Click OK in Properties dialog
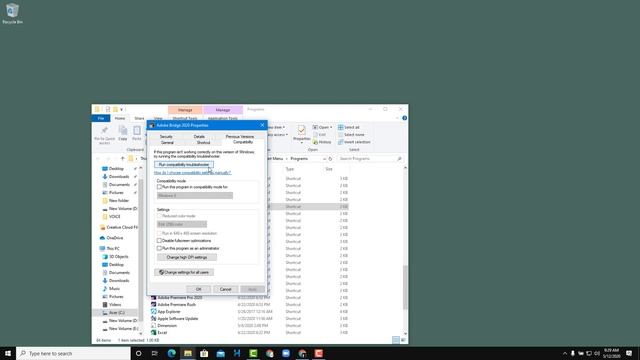Viewport: 640px width, 360px height. click(x=199, y=289)
